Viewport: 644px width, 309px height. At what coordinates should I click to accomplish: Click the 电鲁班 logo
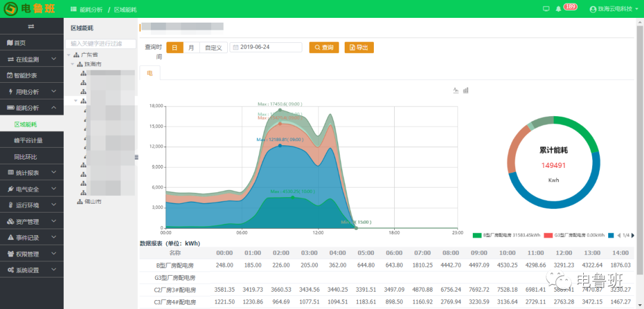(30, 10)
